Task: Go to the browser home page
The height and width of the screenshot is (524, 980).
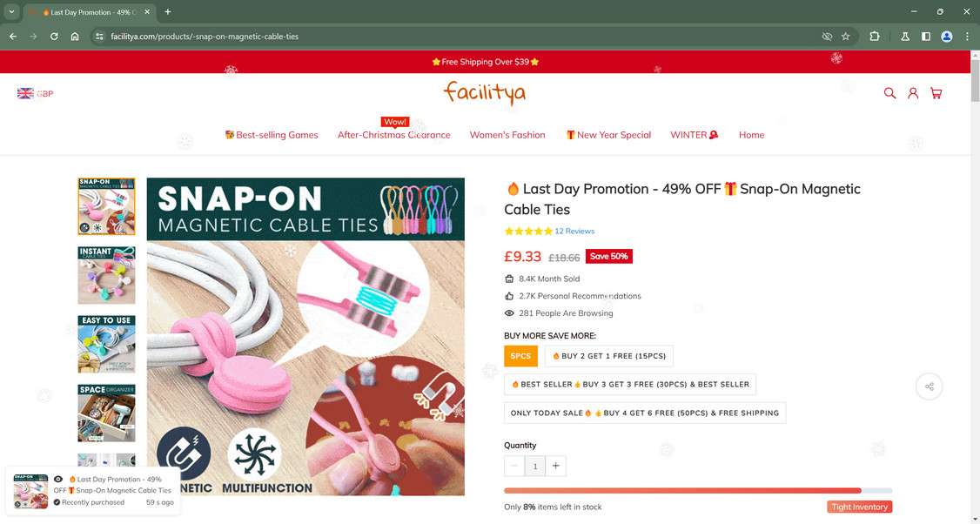Action: tap(75, 37)
